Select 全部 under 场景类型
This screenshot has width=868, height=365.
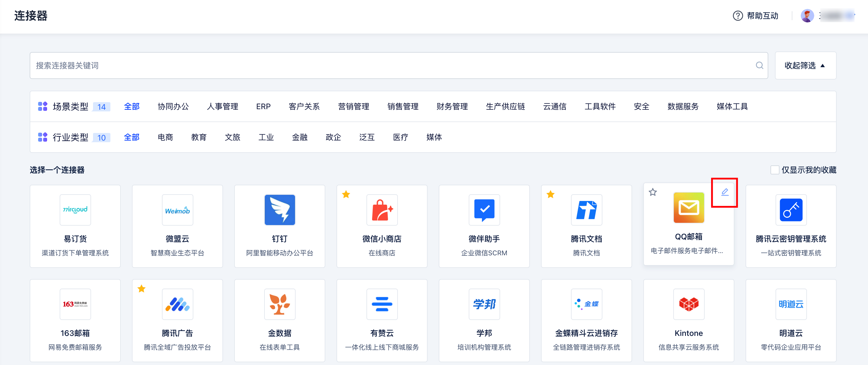(132, 106)
